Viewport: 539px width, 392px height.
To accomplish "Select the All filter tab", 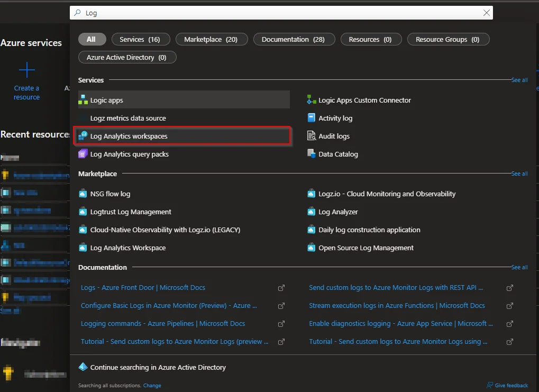I will [x=91, y=39].
